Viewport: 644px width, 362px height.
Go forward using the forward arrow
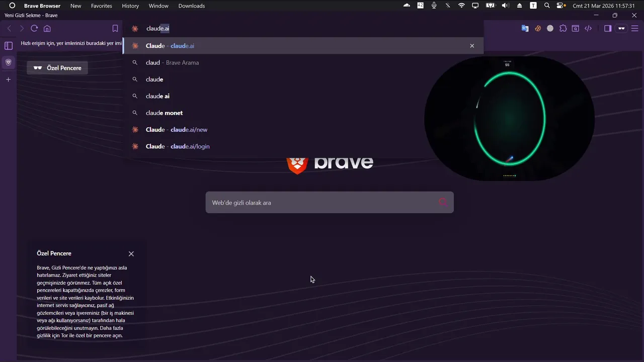pos(22,29)
